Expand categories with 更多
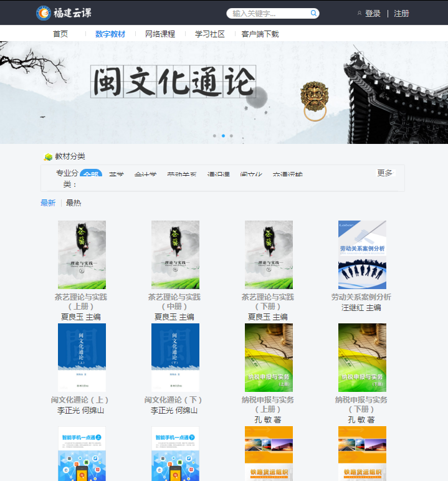Viewport: 448px width, 481px height. 384,173
